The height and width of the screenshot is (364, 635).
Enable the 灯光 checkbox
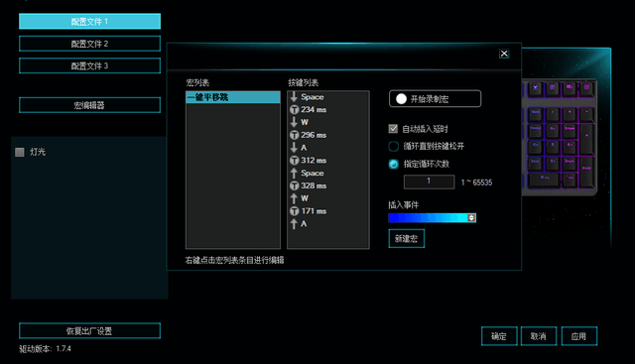(20, 152)
